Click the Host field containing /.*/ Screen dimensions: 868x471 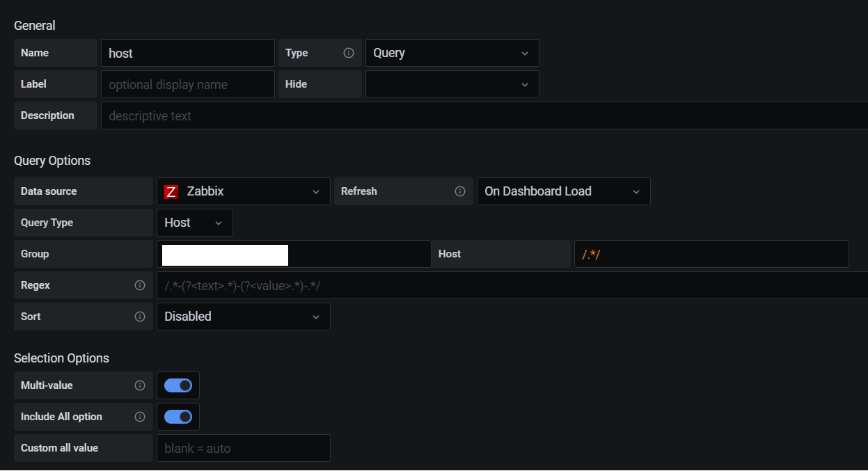click(x=711, y=254)
